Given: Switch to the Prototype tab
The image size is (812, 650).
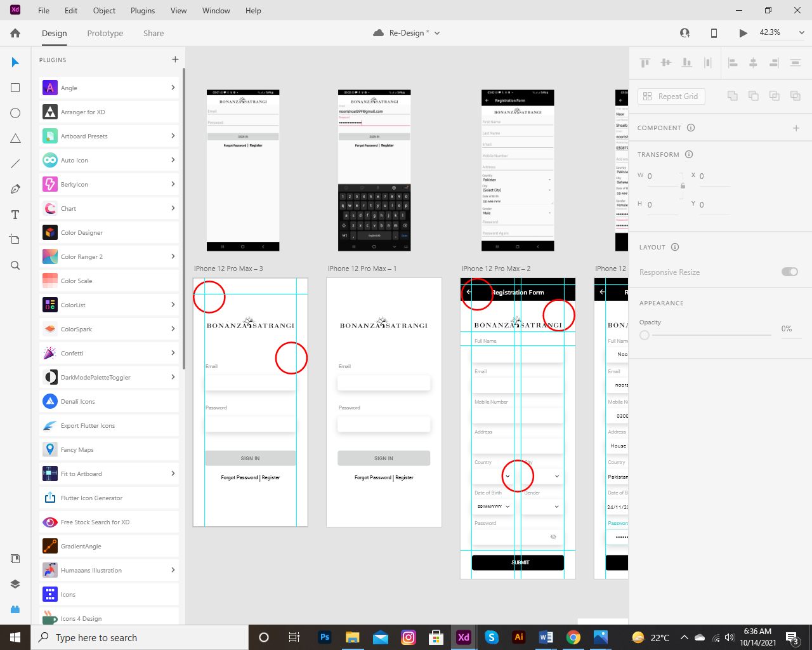Looking at the screenshot, I should point(105,33).
